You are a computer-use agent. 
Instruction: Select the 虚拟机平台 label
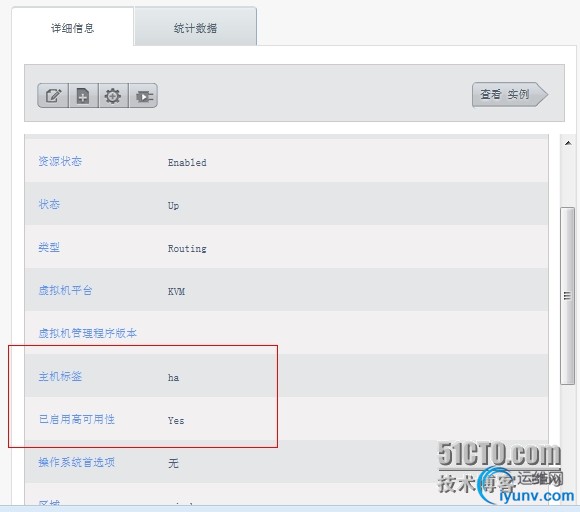coord(65,290)
